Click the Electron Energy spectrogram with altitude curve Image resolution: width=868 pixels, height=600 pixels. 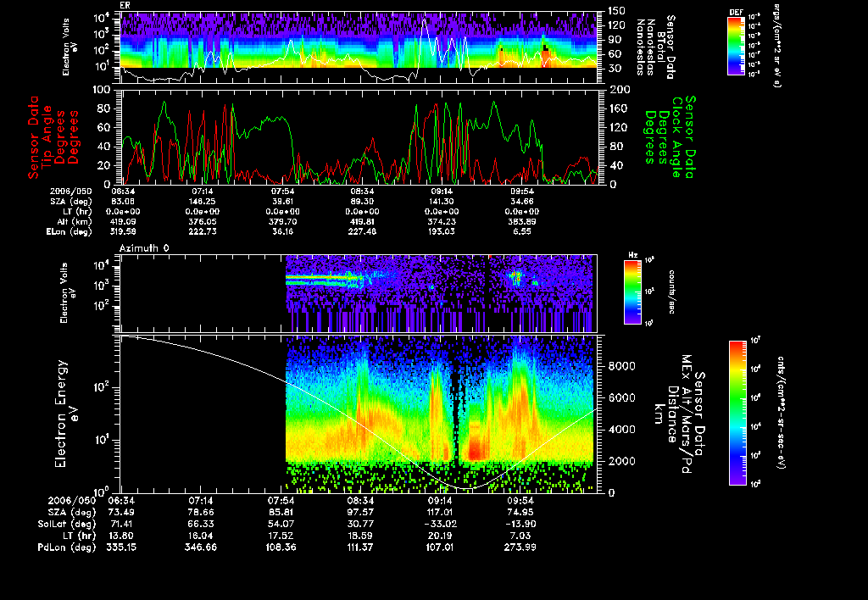coord(359,414)
